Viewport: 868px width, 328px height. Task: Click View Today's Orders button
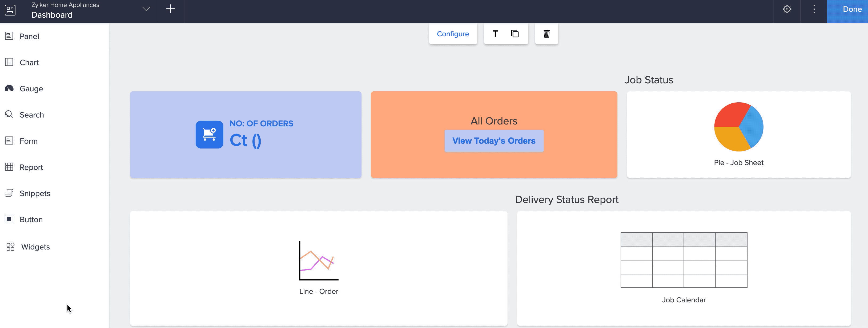tap(494, 141)
